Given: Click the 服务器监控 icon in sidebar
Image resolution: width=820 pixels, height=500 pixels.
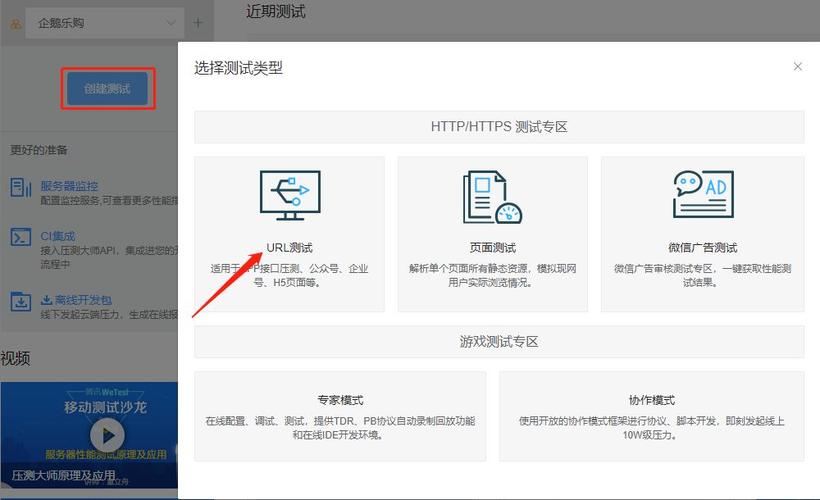Looking at the screenshot, I should [21, 187].
